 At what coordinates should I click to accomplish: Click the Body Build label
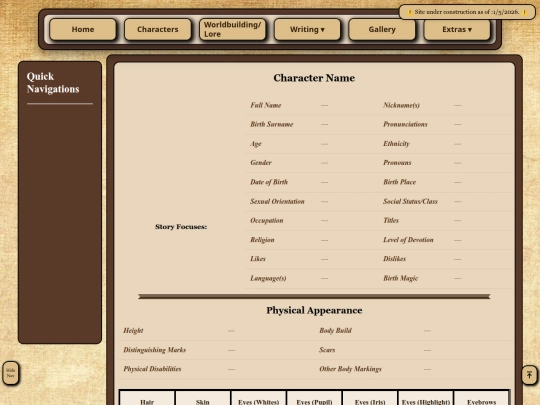click(335, 331)
